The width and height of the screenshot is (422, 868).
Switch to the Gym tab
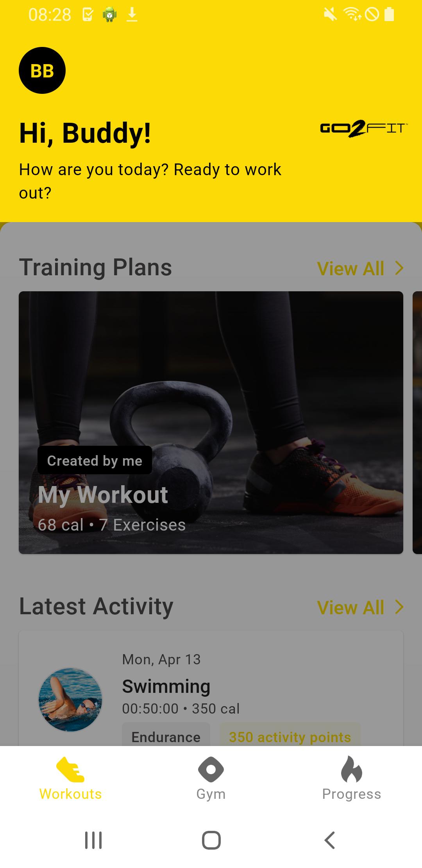(211, 778)
